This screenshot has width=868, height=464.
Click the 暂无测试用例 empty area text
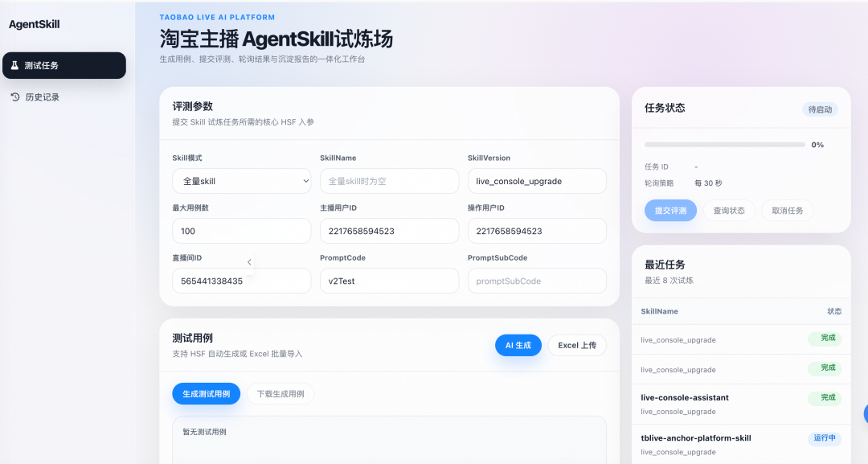(x=204, y=432)
